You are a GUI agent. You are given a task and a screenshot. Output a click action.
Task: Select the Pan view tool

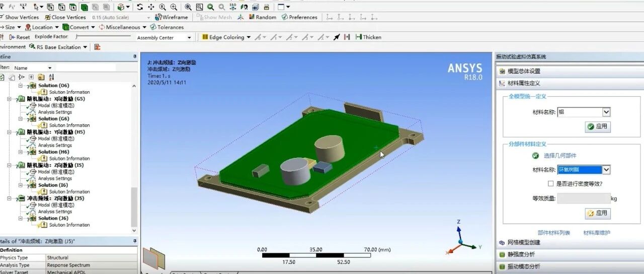(151, 7)
